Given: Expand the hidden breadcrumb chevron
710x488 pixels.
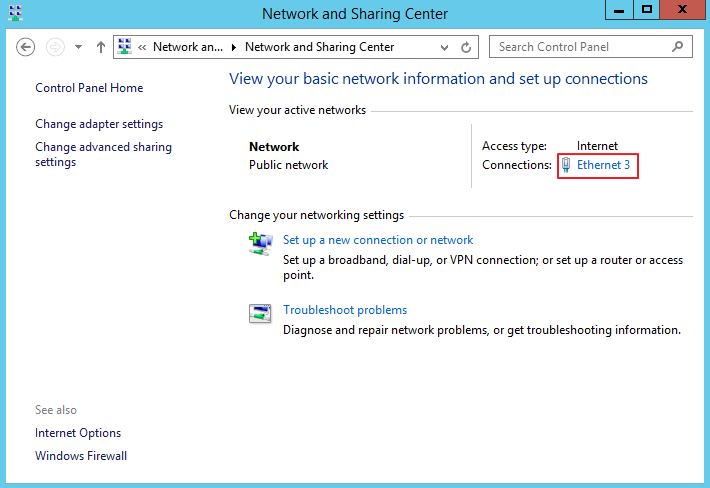Looking at the screenshot, I should 143,47.
